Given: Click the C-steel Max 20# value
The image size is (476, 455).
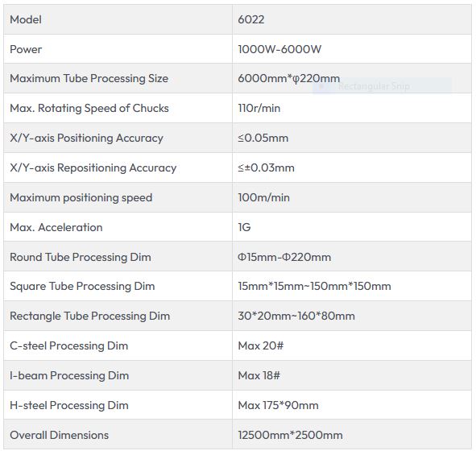Looking at the screenshot, I should 260,345.
